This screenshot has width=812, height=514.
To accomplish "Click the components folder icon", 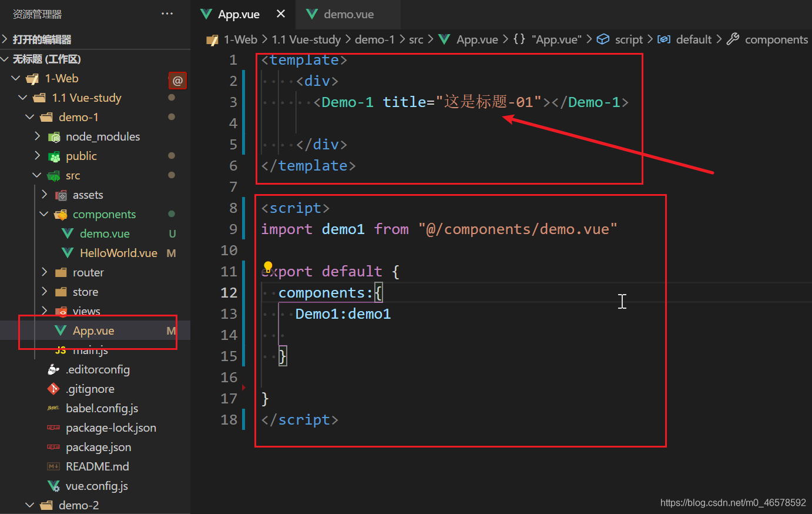I will tap(61, 215).
